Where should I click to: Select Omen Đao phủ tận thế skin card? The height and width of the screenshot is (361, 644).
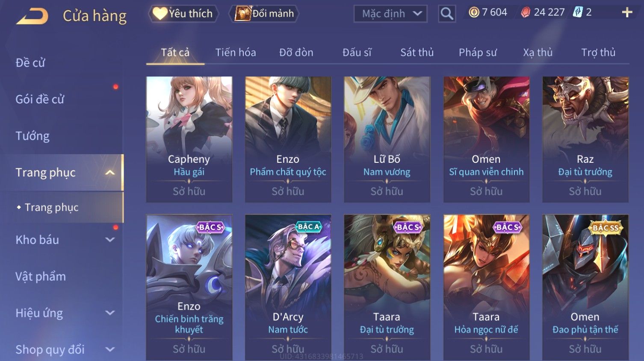[x=585, y=287]
